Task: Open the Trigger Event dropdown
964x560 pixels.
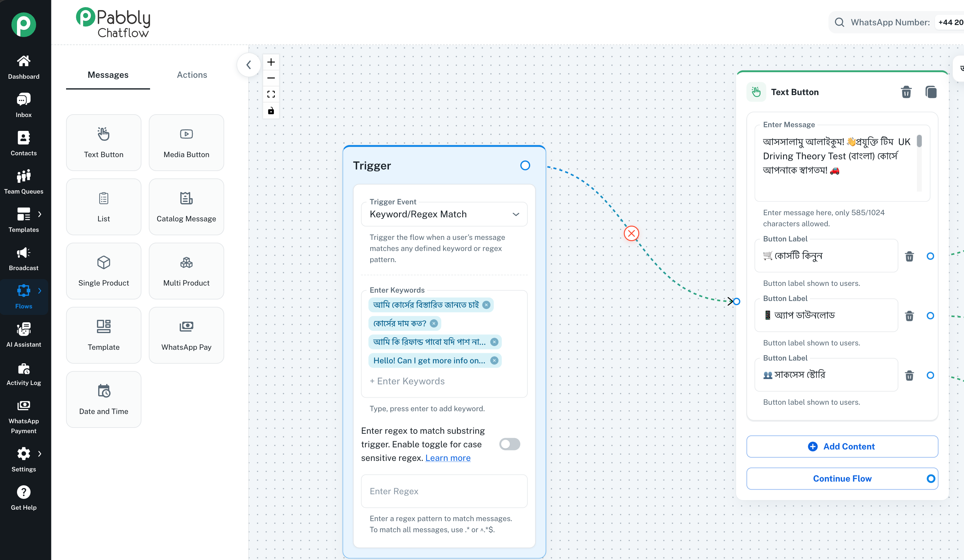Action: [x=444, y=214]
